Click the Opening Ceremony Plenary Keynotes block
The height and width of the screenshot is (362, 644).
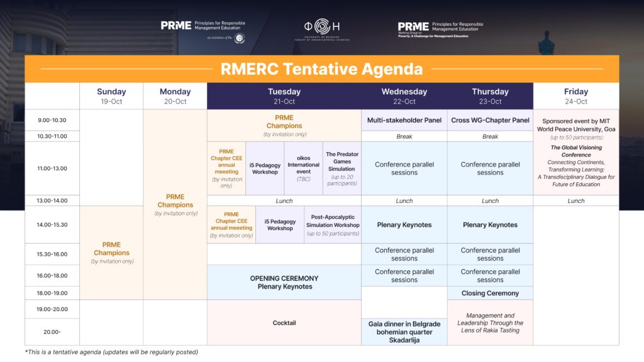(x=284, y=282)
